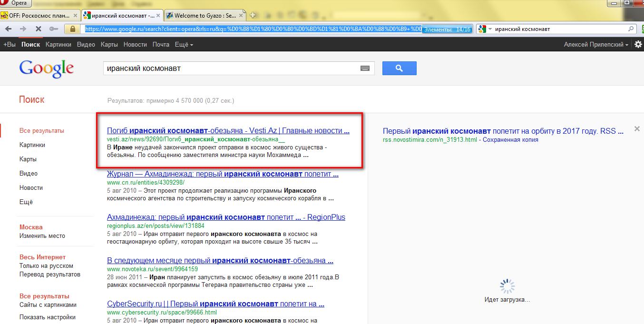This screenshot has width=644, height=324.
Task: Select 'Новости' in the left sidebar
Action: 31,187
